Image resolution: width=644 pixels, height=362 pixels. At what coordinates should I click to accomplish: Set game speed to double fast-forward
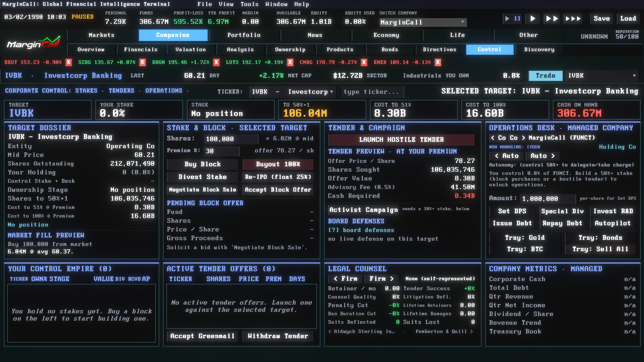552,19
